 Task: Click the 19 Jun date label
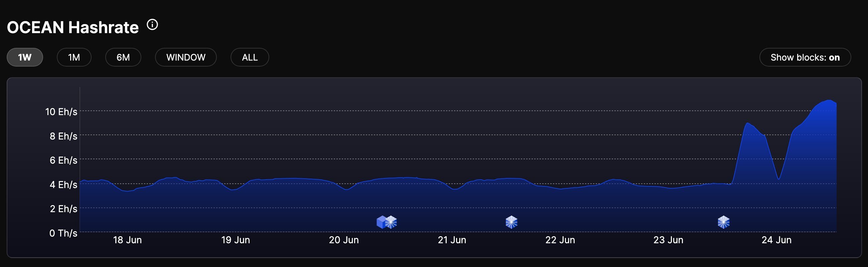tap(236, 240)
